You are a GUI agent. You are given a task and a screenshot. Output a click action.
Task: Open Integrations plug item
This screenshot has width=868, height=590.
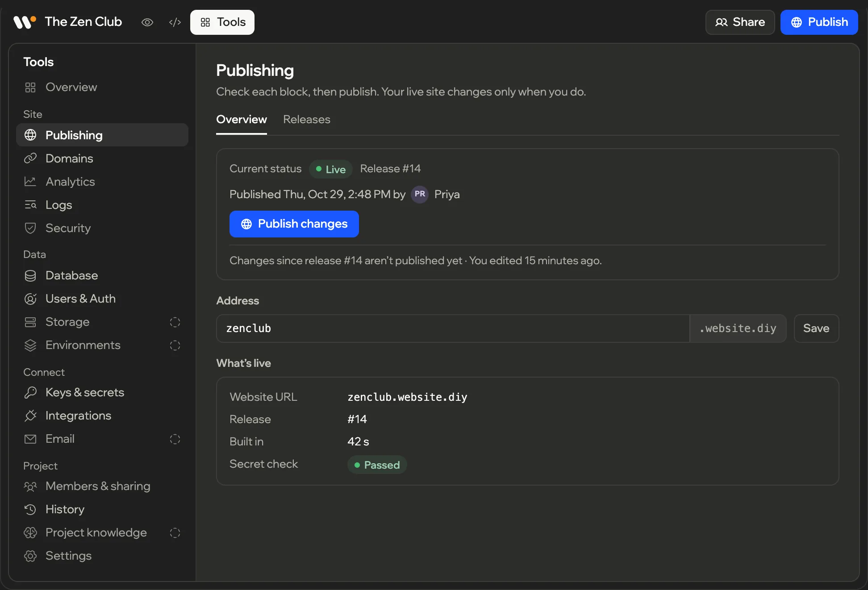102,415
